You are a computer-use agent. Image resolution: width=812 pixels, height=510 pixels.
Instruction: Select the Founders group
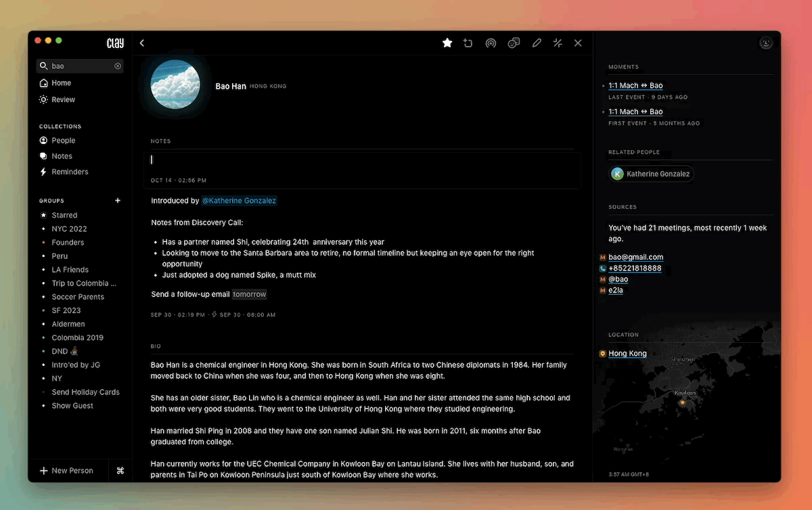[68, 242]
